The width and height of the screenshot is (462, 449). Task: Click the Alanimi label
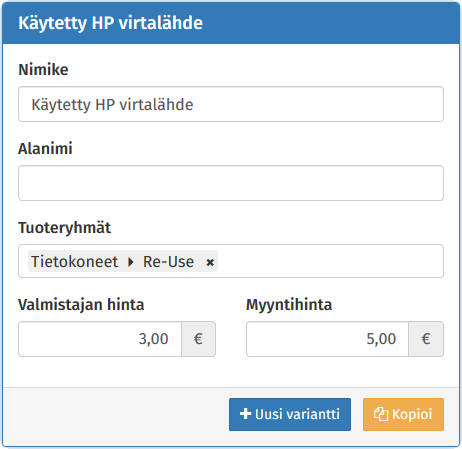tap(45, 149)
